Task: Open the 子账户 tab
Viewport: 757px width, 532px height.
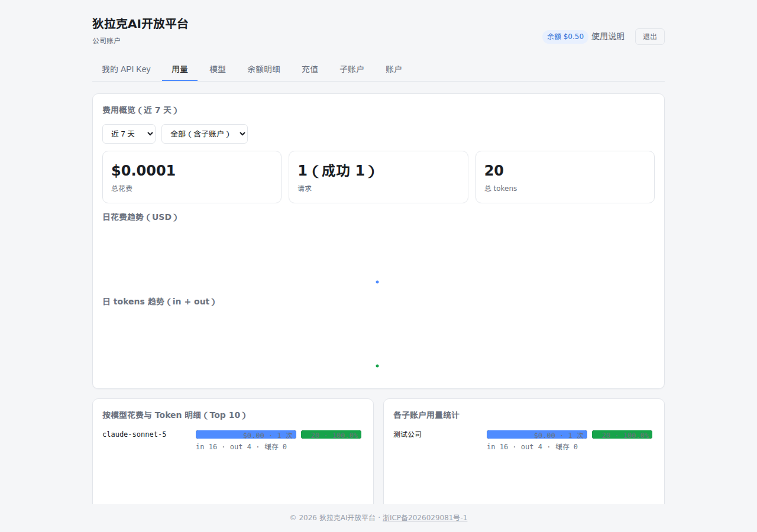Action: tap(352, 69)
